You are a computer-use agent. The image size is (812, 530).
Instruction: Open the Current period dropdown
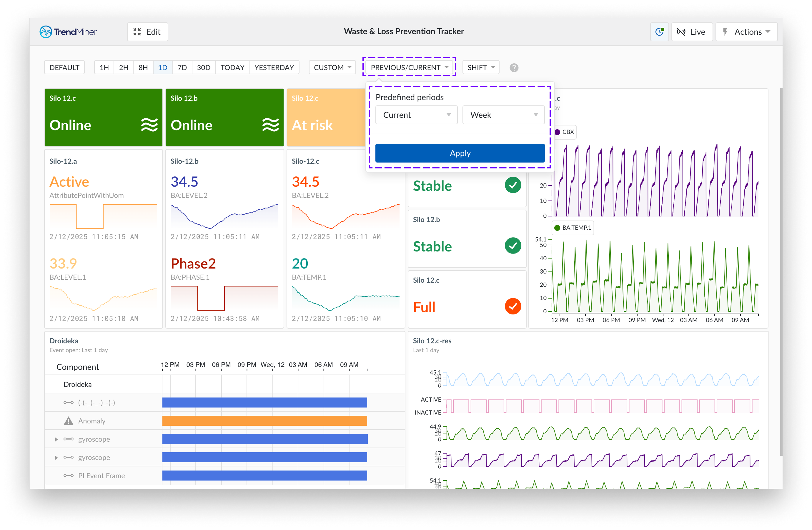[416, 115]
